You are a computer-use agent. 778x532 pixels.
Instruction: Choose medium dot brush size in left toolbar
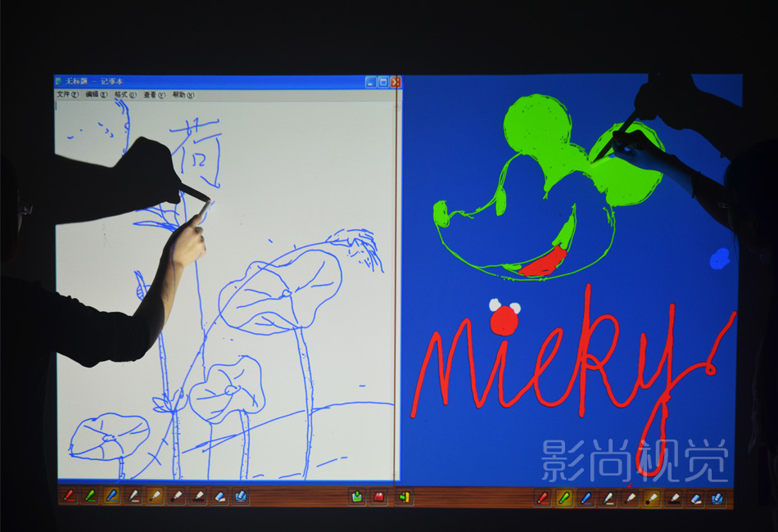click(177, 496)
